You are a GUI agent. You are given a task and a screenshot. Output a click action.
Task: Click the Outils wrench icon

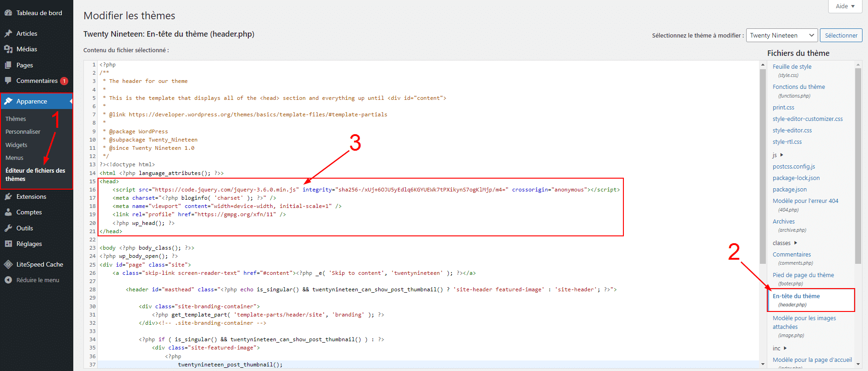[x=8, y=228]
